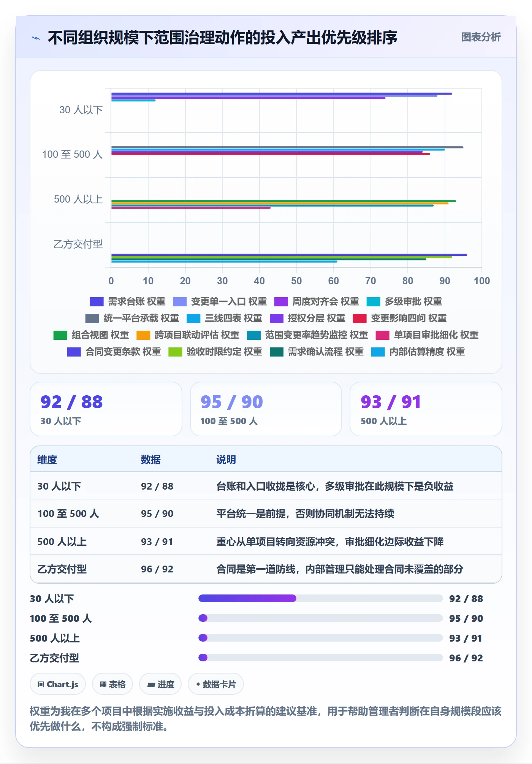Viewport: 532px width, 764px height.
Task: Click the longest purple bar in 乙方交付型 group
Action: click(289, 255)
